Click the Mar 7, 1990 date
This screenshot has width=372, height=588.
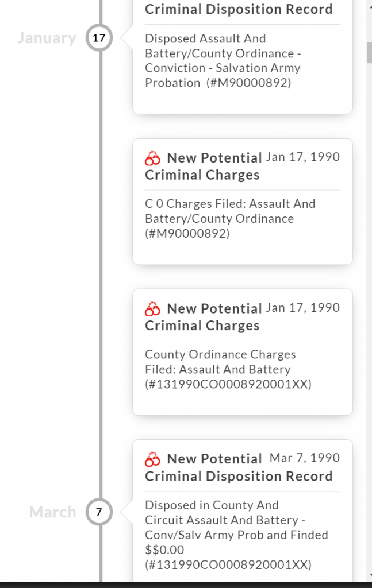click(x=304, y=458)
